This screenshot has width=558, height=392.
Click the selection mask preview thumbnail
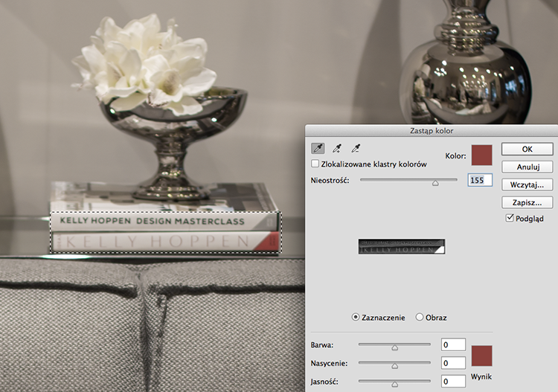pyautogui.click(x=402, y=246)
